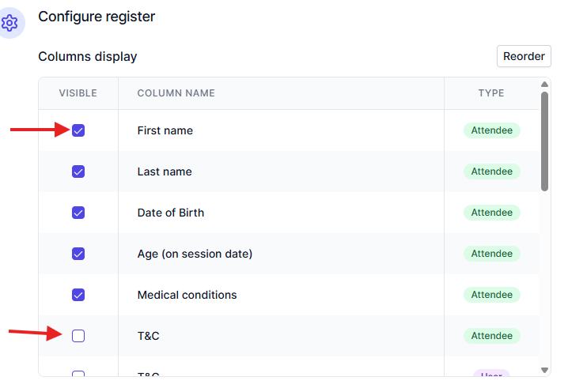Click the vertical scrollbar thumb
Screen dimensions: 568x392
coord(544,142)
